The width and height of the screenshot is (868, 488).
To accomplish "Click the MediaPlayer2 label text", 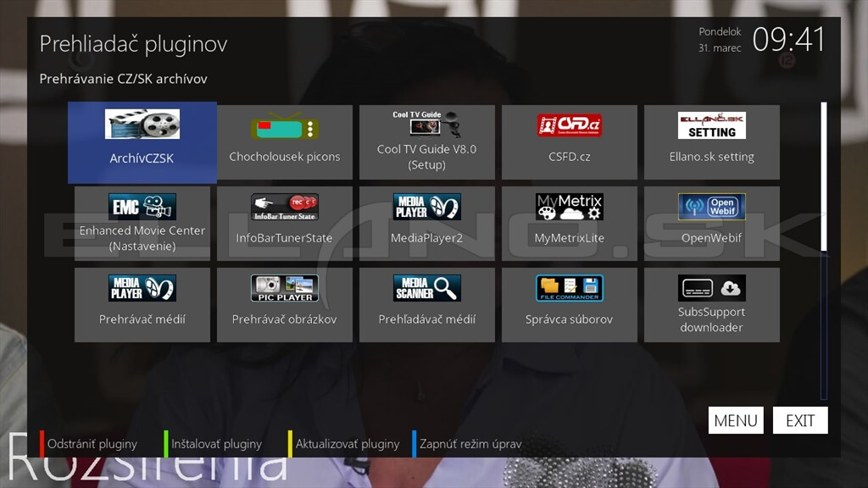I will point(427,238).
